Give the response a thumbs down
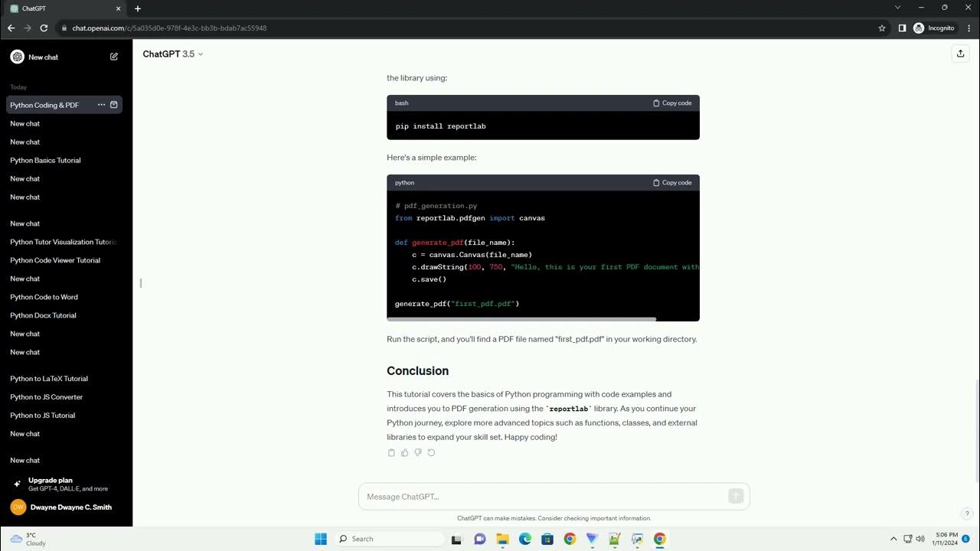The width and height of the screenshot is (980, 551). [x=418, y=452]
